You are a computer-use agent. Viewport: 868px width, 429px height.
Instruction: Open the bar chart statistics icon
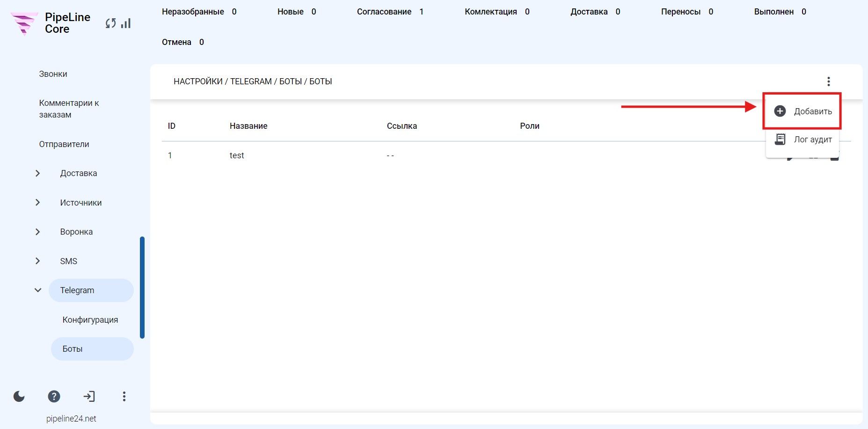click(126, 23)
